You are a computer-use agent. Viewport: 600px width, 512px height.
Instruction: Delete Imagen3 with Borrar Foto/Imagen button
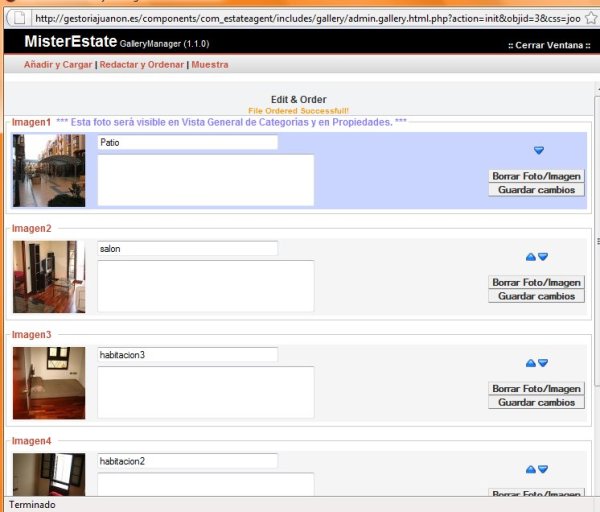[536, 389]
